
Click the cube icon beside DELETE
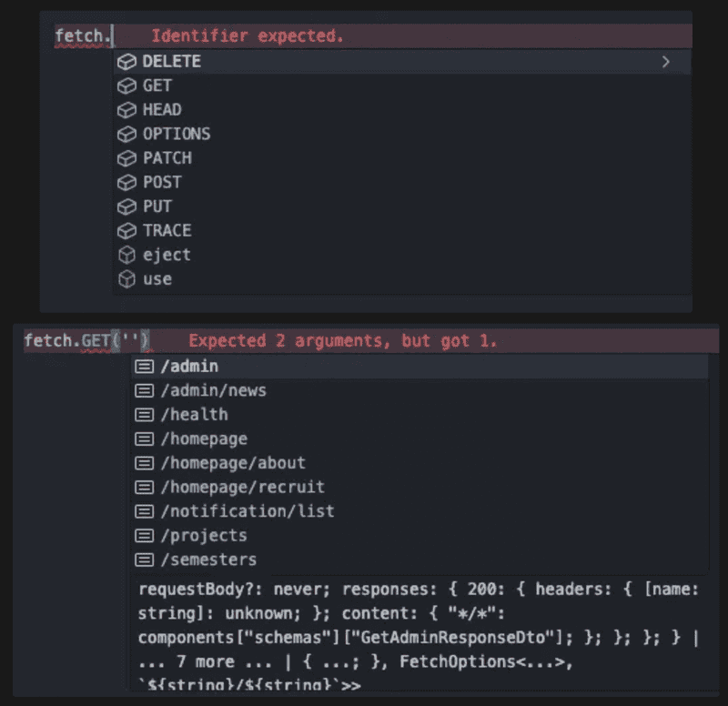(126, 62)
